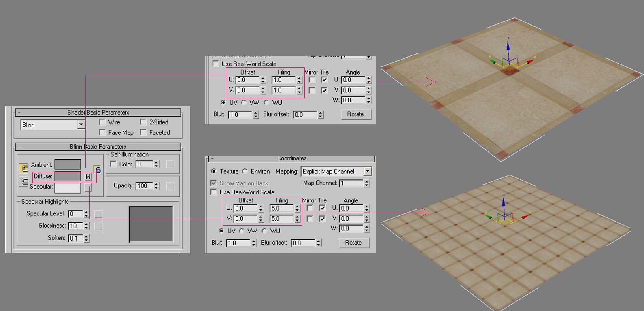Click the Specular Level value field
Viewport: 644px width, 311px height.
click(76, 214)
